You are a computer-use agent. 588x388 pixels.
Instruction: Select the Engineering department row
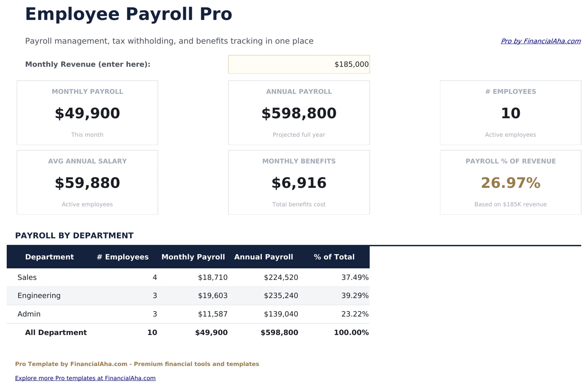coord(173,295)
